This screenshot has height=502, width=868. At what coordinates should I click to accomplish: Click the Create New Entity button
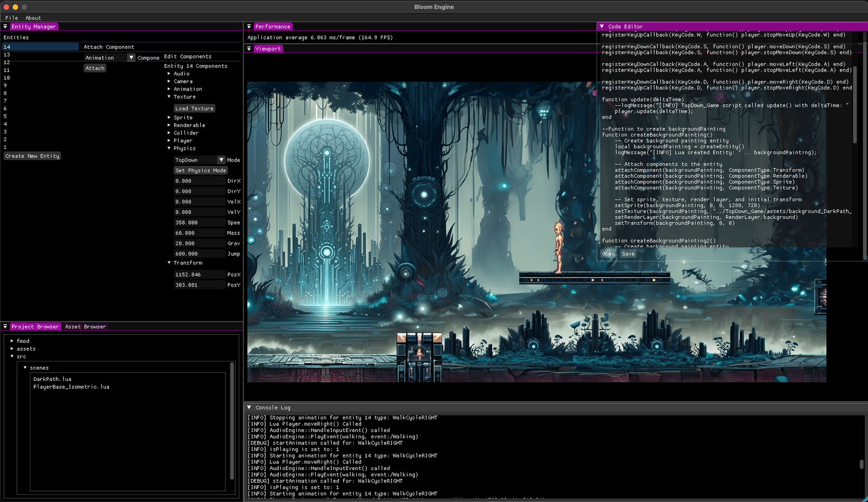33,156
